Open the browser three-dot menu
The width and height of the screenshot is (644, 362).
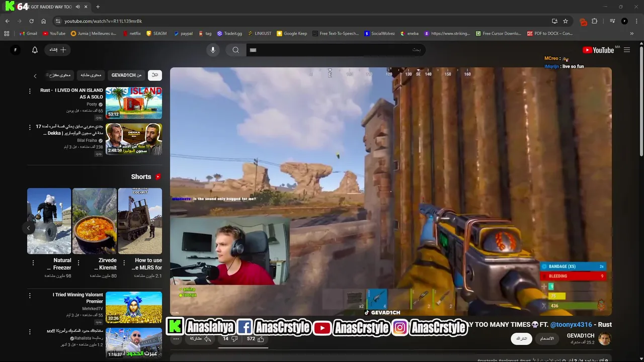coord(636,21)
